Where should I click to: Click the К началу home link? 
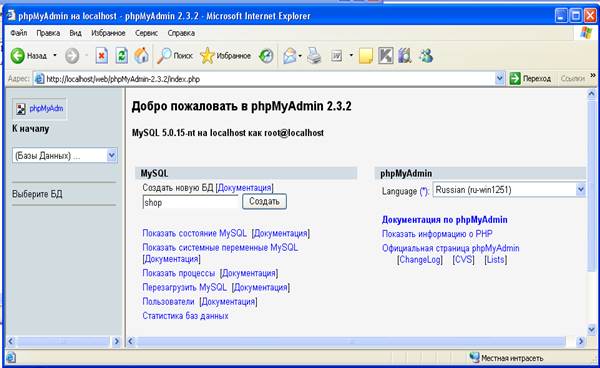tap(31, 129)
